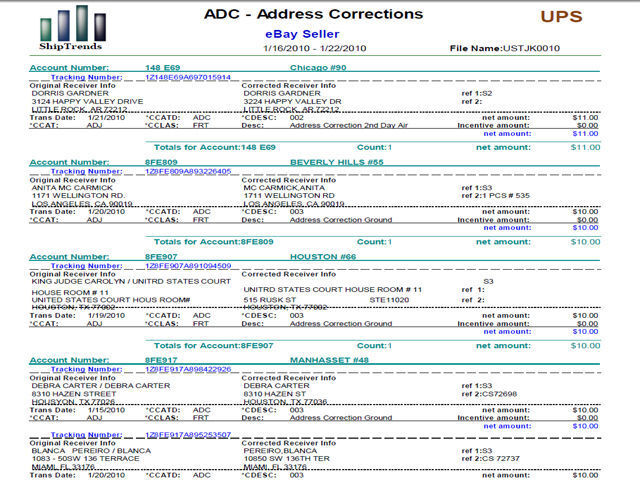Click DEBRA CARTER / DEBRA CARTER original name
This screenshot has height=480, width=640.
[x=101, y=386]
